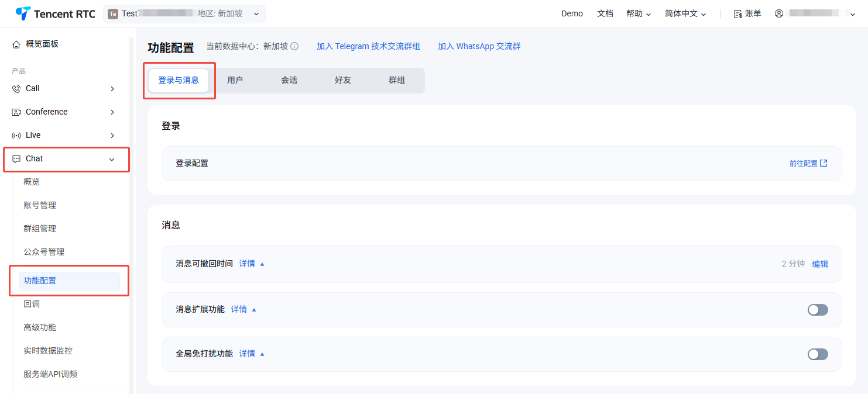Screen dimensions: 868x394
Task: Switch to the 好友 tab
Action: (x=343, y=80)
